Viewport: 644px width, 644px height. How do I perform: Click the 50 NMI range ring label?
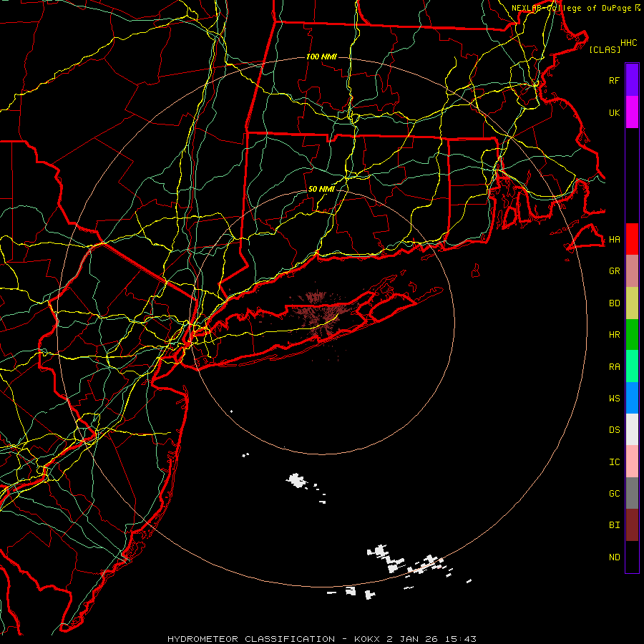[x=321, y=189]
